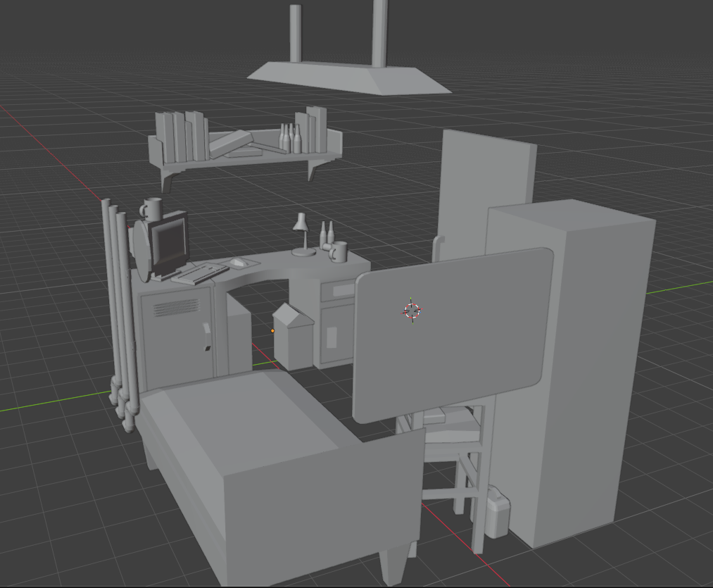Click the orange object origin dot
The width and height of the screenshot is (713, 588).
(x=273, y=331)
